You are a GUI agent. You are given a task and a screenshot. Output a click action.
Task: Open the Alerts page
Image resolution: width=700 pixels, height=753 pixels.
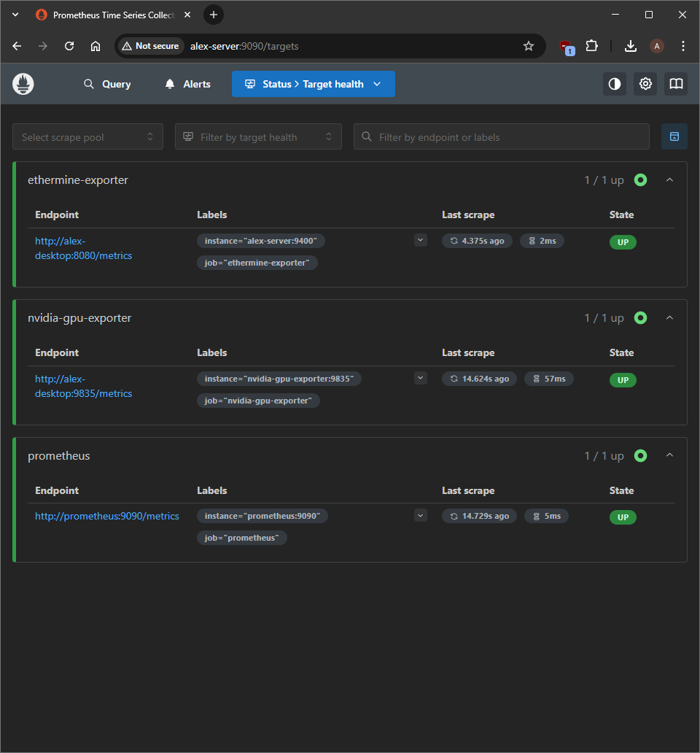(187, 84)
